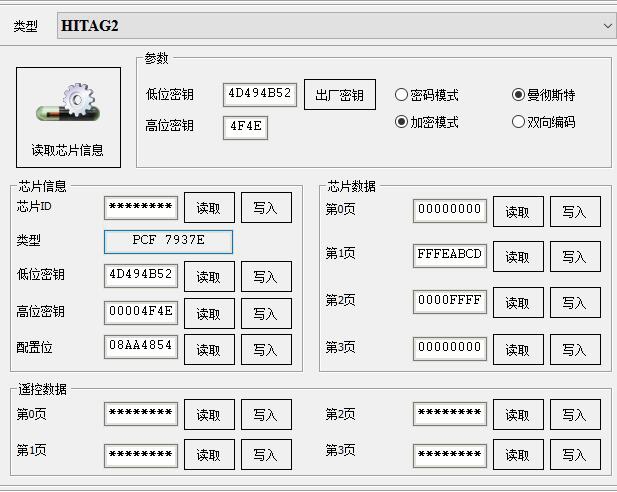Viewport: 617px width, 492px height.
Task: Click the PCF 7937E type field
Action: coord(168,241)
